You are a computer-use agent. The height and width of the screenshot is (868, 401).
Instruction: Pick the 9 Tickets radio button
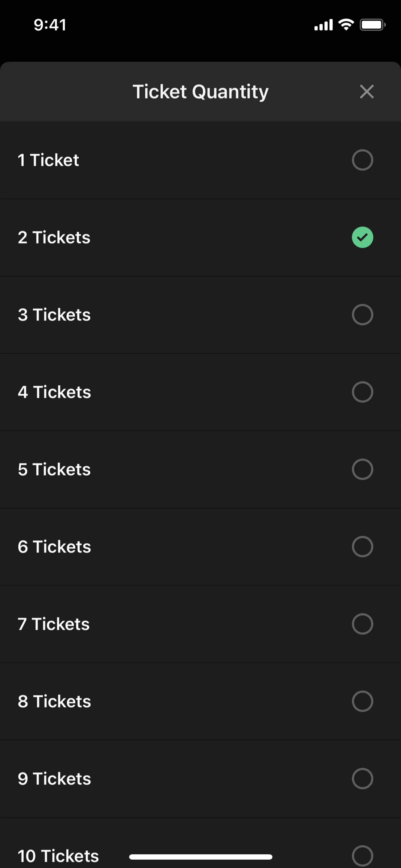[x=362, y=779]
